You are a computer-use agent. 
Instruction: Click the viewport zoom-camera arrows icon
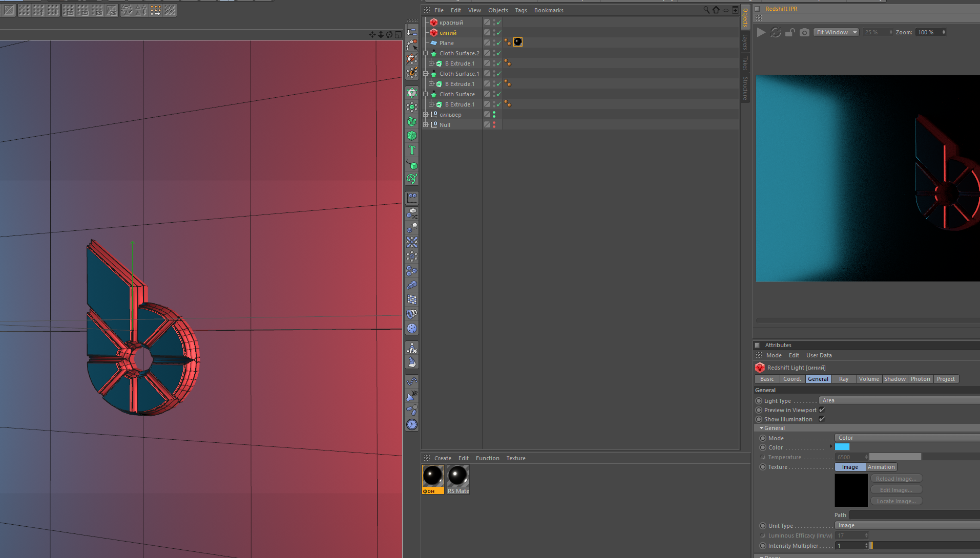tap(381, 34)
